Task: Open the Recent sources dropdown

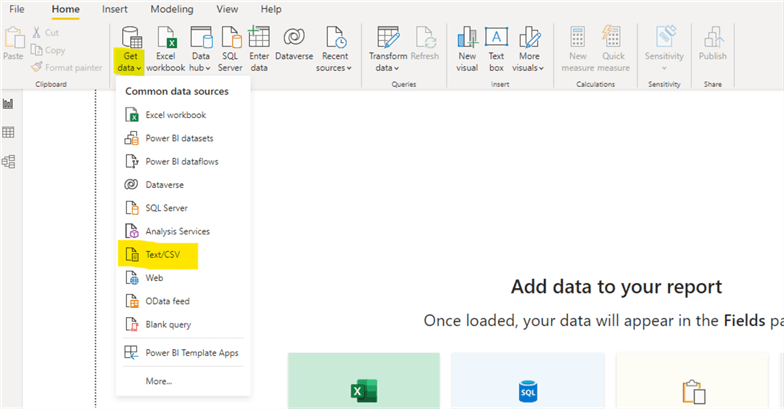Action: pyautogui.click(x=334, y=50)
